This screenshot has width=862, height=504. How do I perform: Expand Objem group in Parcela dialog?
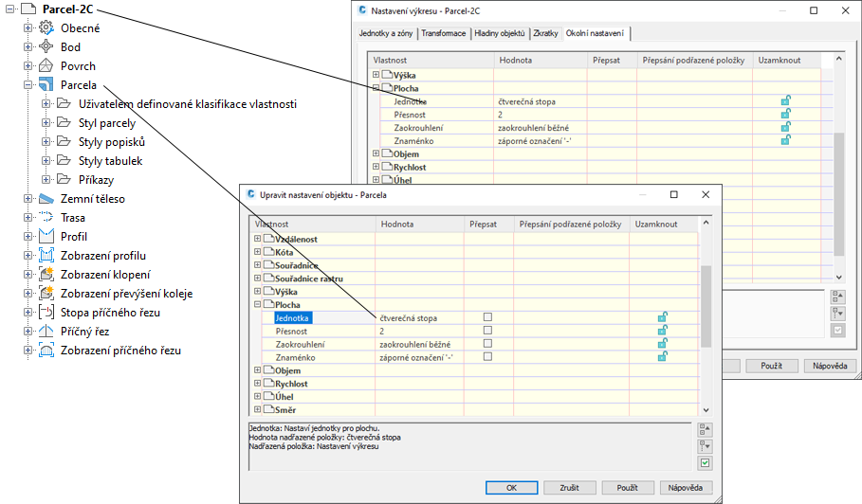point(257,370)
